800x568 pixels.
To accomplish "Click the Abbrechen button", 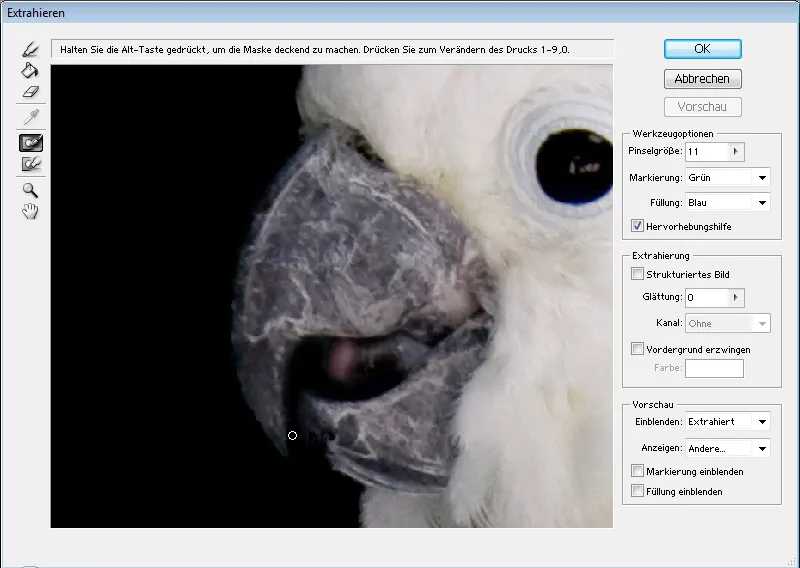I will [703, 79].
